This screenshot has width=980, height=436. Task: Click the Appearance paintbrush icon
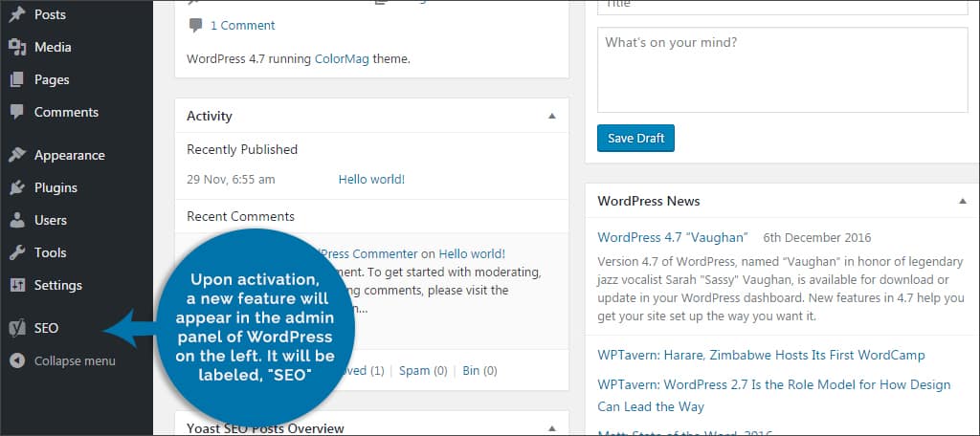pos(17,155)
